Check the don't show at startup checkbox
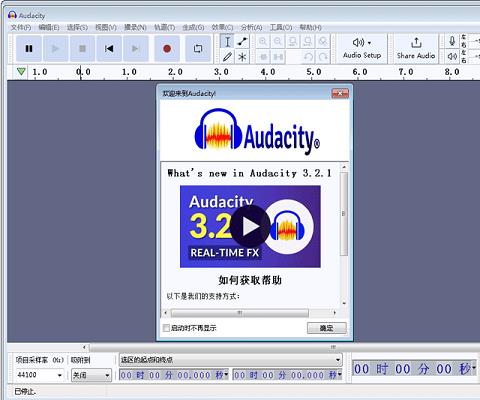The height and width of the screenshot is (400, 480). 166,328
